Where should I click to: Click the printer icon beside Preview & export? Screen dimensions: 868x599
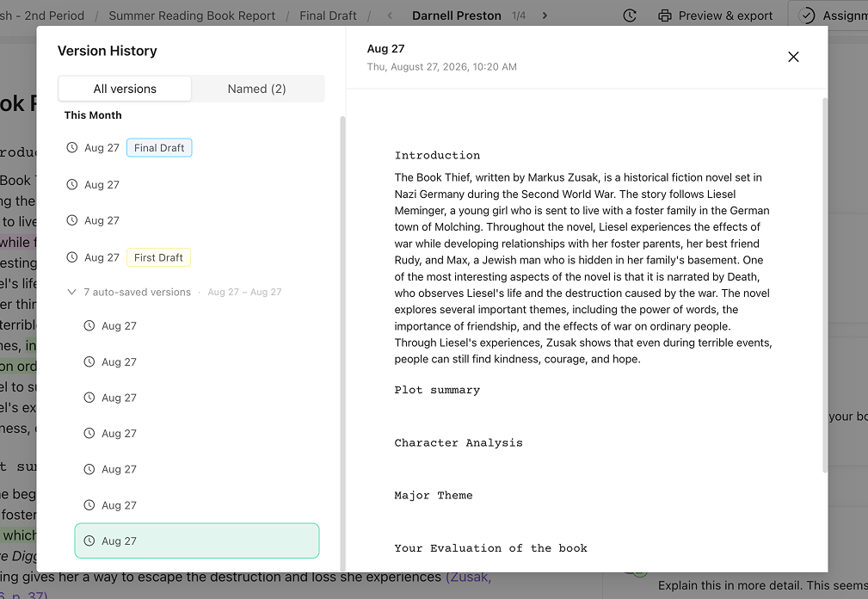(665, 15)
